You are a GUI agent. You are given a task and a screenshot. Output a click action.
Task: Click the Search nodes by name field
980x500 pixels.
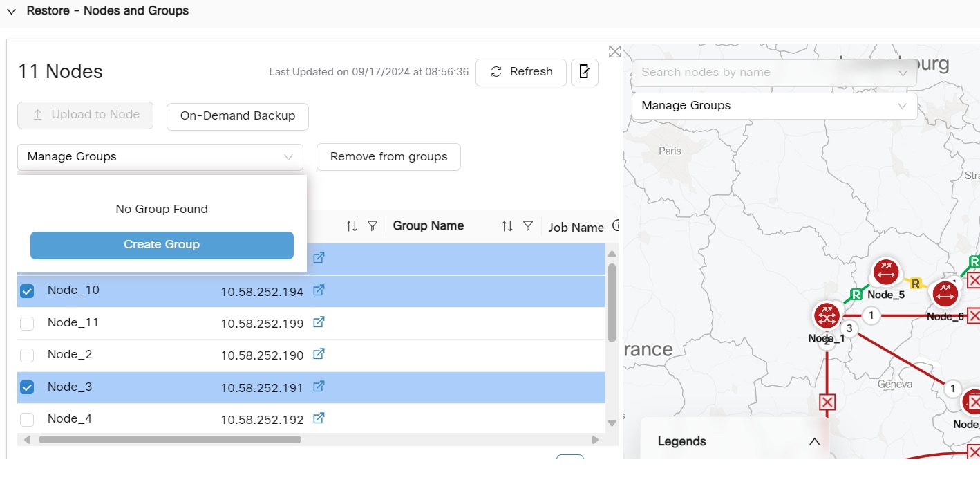point(774,73)
